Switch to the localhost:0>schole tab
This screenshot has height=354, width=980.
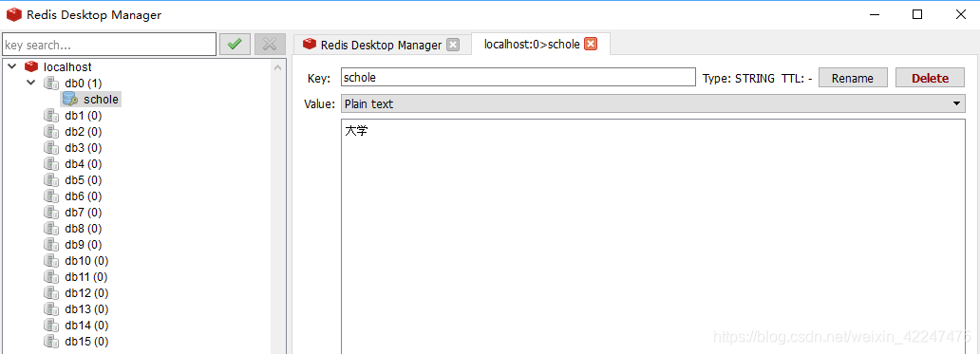(540, 45)
